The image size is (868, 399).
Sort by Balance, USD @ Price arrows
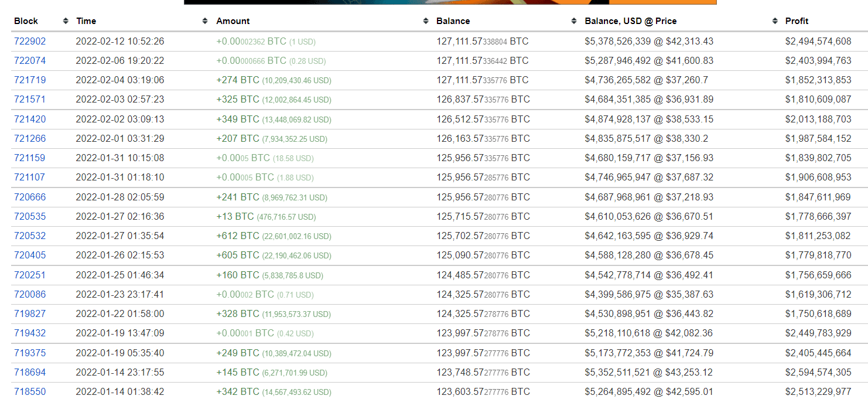click(x=775, y=21)
